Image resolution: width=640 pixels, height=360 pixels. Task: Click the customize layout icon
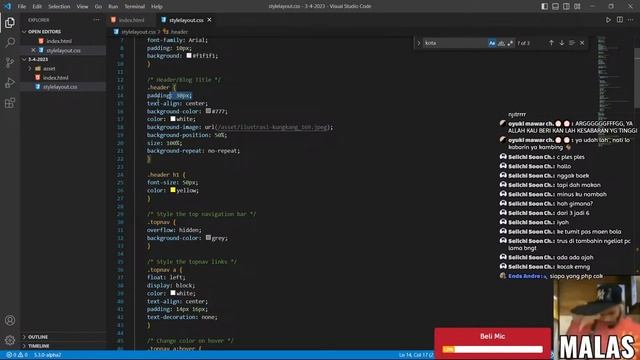577,6
